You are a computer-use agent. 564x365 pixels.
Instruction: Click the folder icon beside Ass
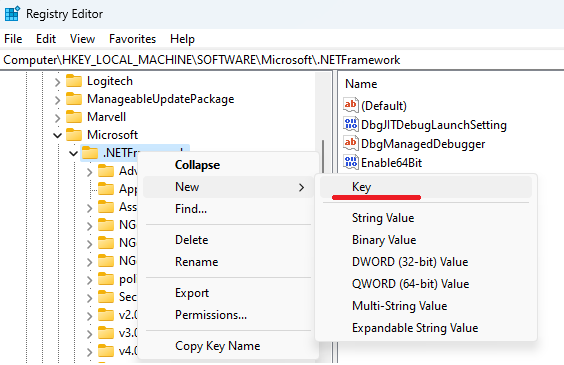pyautogui.click(x=106, y=207)
